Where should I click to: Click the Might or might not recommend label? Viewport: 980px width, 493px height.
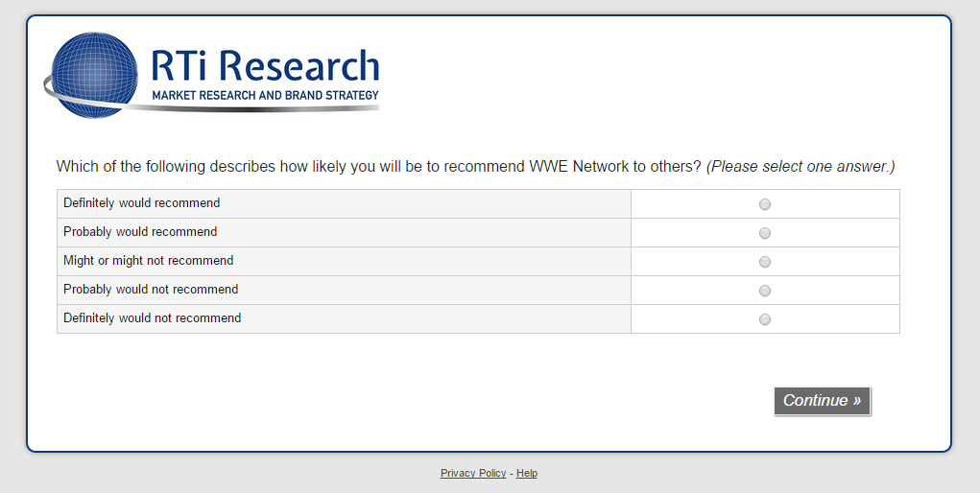(148, 261)
